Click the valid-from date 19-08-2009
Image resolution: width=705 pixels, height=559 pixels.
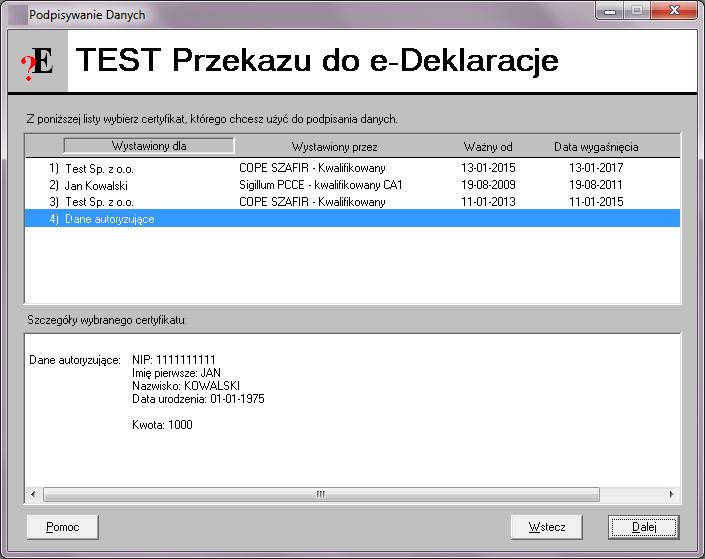488,185
